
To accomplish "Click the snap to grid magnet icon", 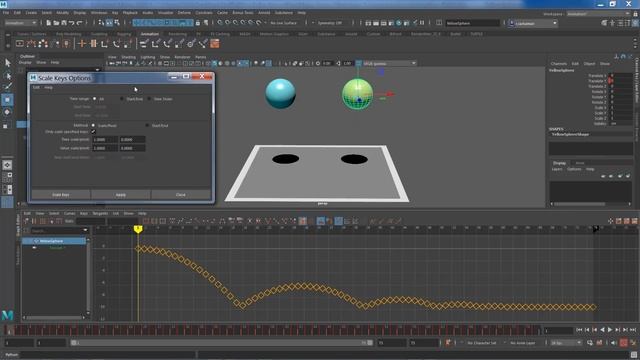I will pos(220,23).
